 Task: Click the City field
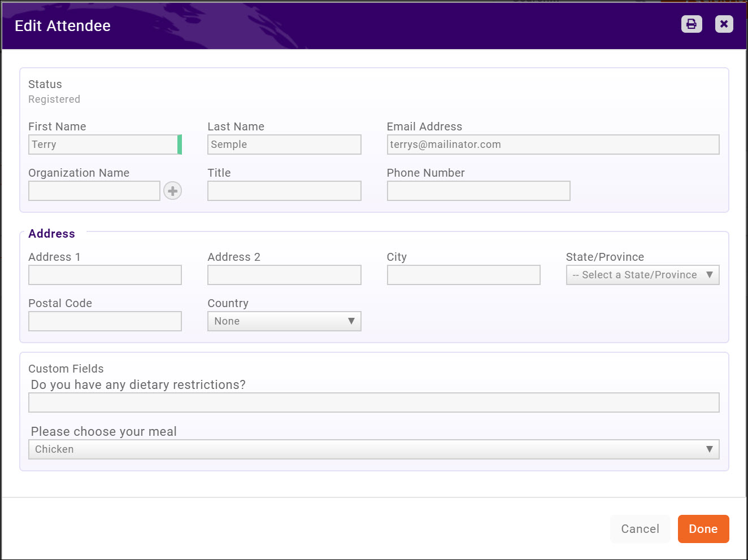pos(463,275)
